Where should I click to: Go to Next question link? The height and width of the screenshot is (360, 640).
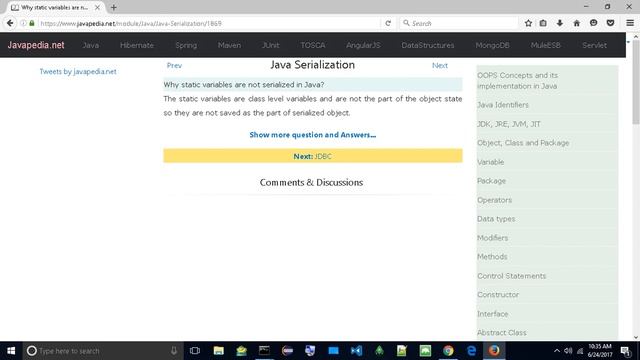tap(440, 65)
